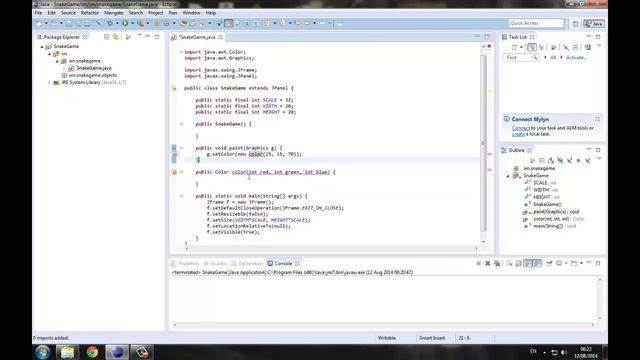Open the Outline view menu triangle
Screen dimensions: 640x360
(599, 159)
